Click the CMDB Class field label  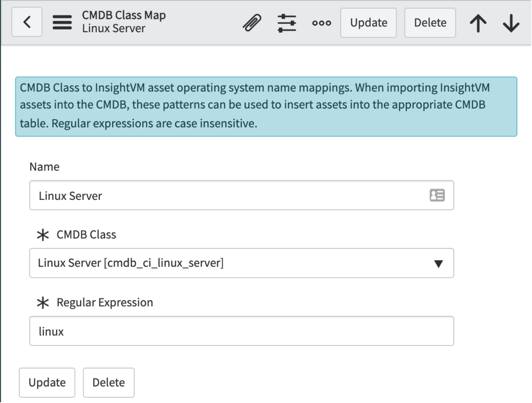(x=86, y=234)
